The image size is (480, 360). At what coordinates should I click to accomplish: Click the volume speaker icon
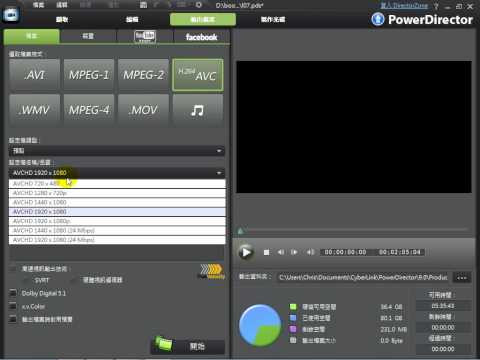coord(310,252)
